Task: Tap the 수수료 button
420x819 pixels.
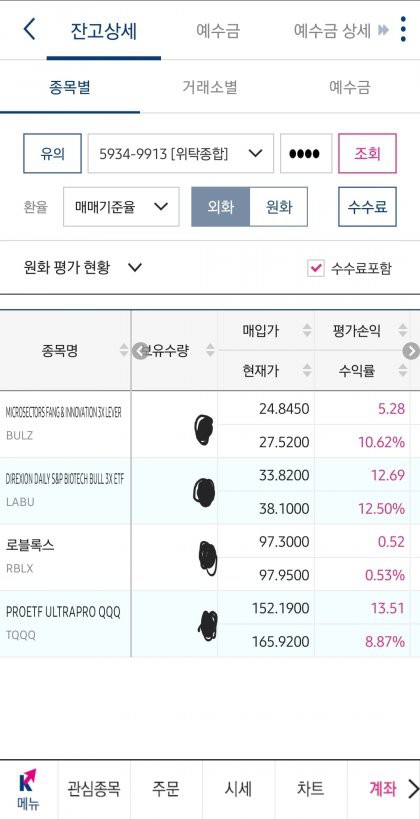Action: 367,207
